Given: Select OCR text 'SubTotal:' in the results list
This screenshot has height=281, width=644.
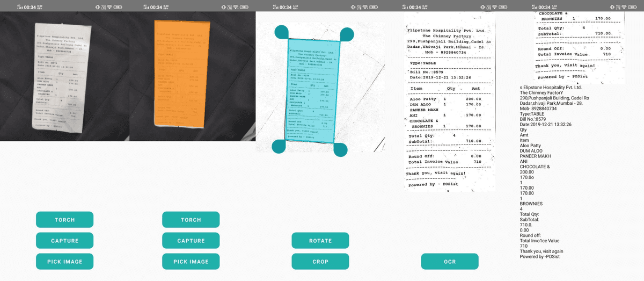Looking at the screenshot, I should (529, 219).
